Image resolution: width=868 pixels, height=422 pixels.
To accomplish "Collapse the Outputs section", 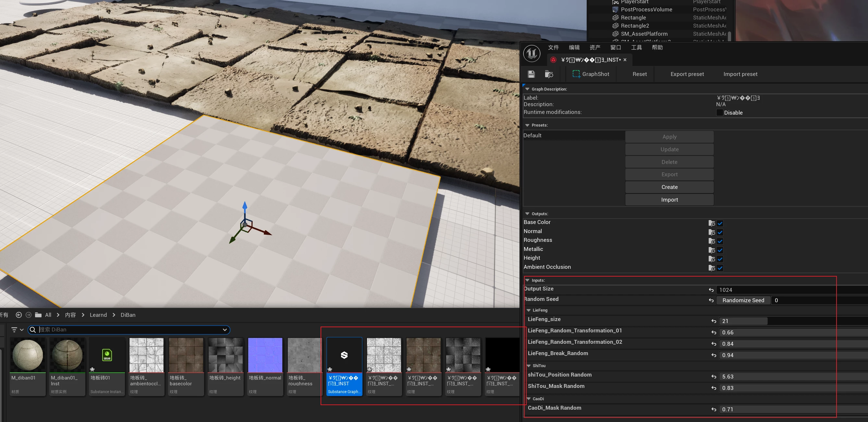I will point(527,214).
